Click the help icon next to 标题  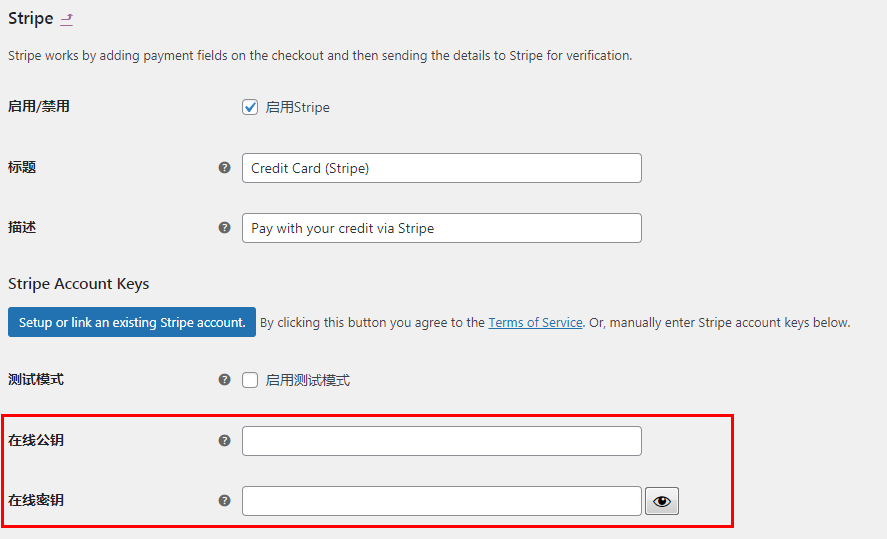[x=224, y=168]
